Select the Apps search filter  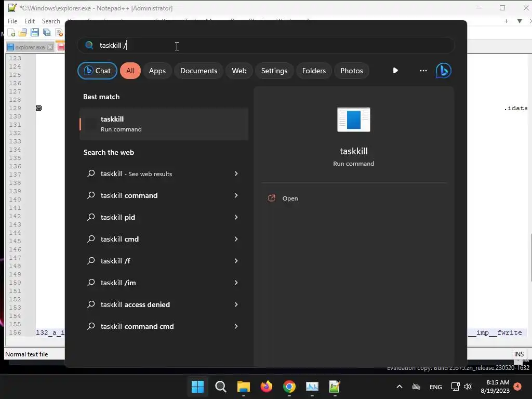coord(157,71)
